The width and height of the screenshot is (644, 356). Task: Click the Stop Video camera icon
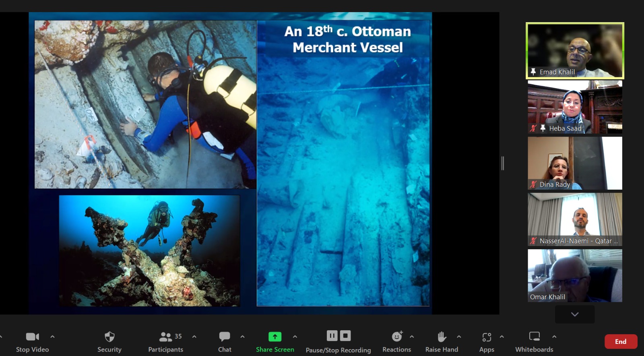tap(32, 337)
